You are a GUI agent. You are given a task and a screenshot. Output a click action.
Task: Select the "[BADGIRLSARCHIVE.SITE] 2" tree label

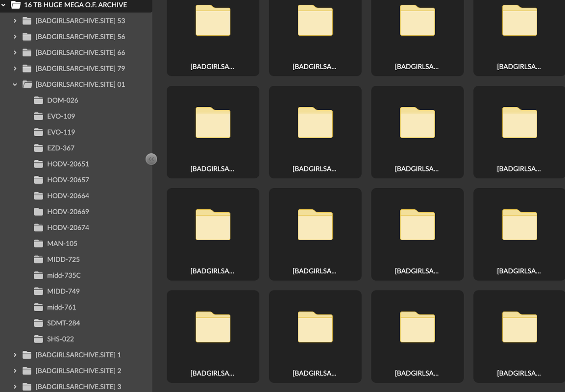[78, 371]
